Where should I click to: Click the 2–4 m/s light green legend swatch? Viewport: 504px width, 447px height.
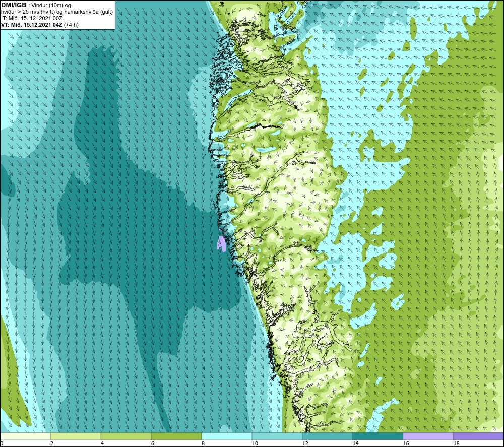tap(76, 436)
